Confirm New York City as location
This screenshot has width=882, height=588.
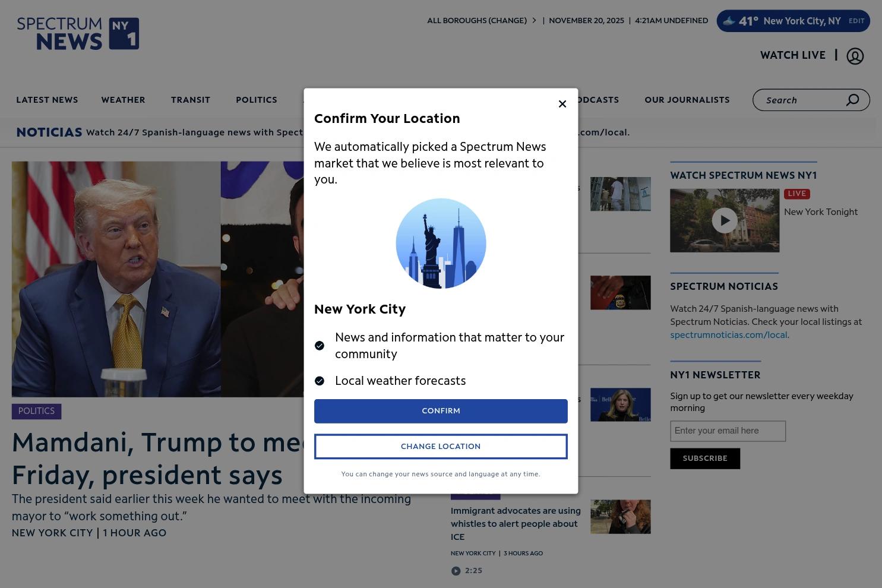click(441, 411)
